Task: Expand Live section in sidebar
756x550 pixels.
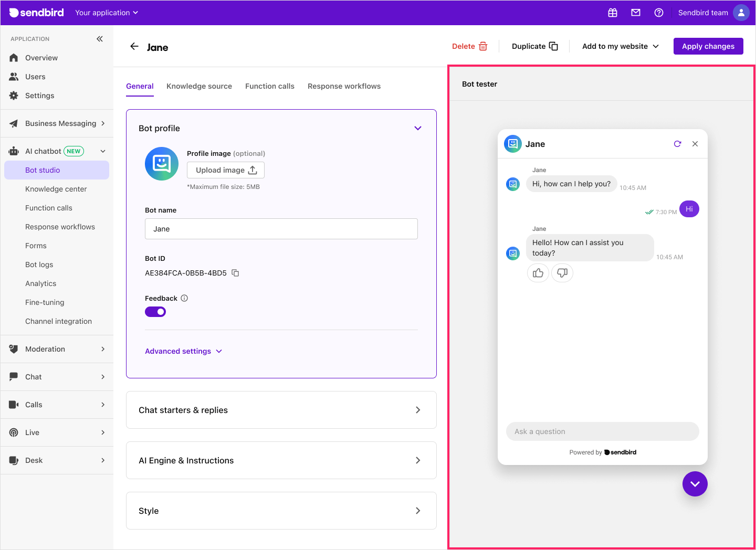Action: [x=57, y=432]
